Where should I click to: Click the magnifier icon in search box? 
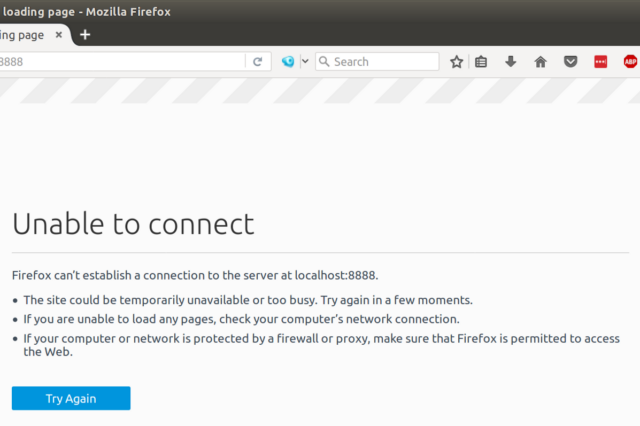(324, 62)
